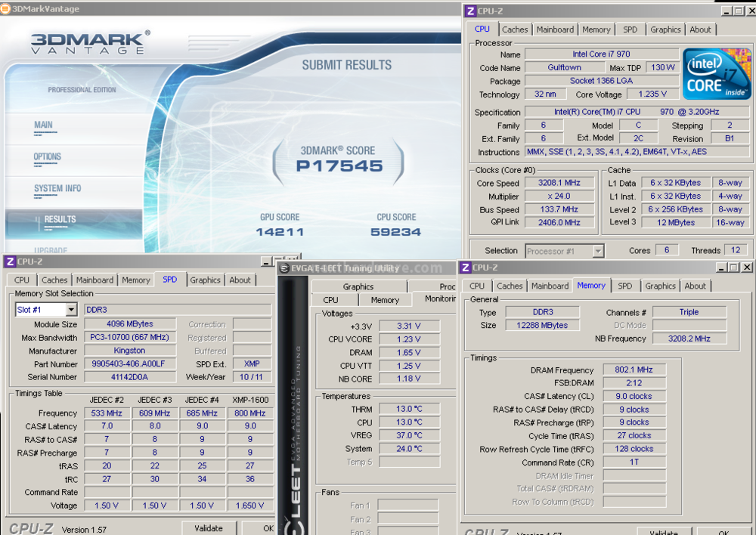The width and height of the screenshot is (756, 535).
Task: Open the Slot #1 memory slot dropdown
Action: [71, 309]
